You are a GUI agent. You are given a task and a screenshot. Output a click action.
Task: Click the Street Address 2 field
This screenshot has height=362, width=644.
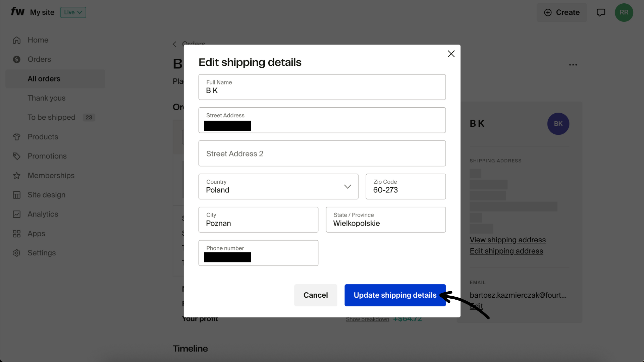(322, 154)
